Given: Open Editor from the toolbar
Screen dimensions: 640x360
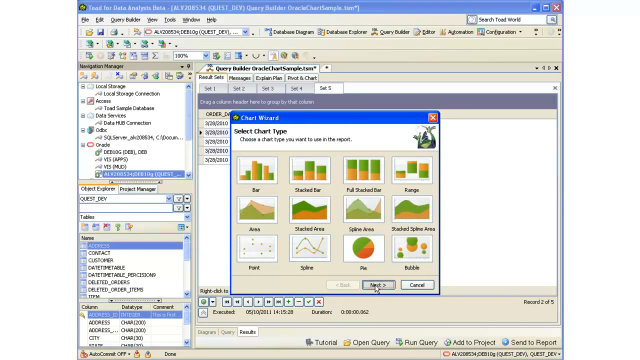Looking at the screenshot, I should tap(424, 32).
